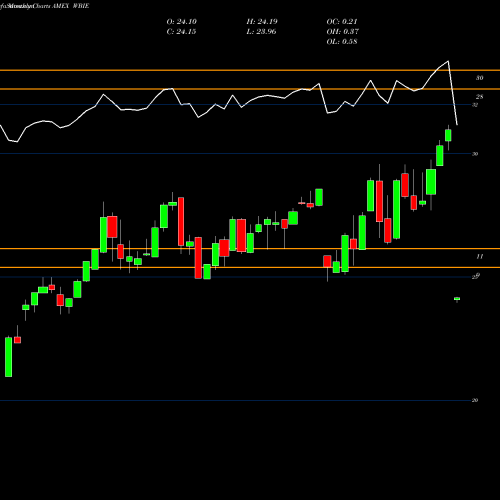
Task: Click the 20 price axis label
Action: pos(475,400)
